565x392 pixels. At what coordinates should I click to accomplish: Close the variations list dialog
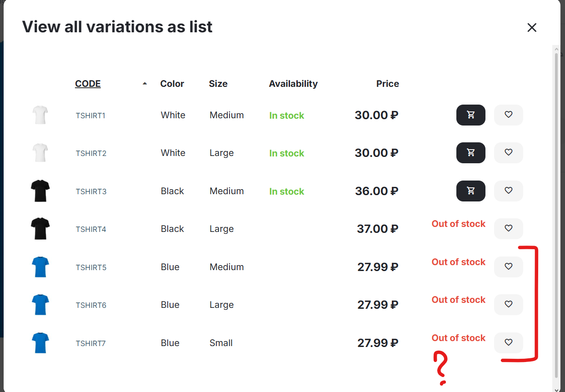532,28
